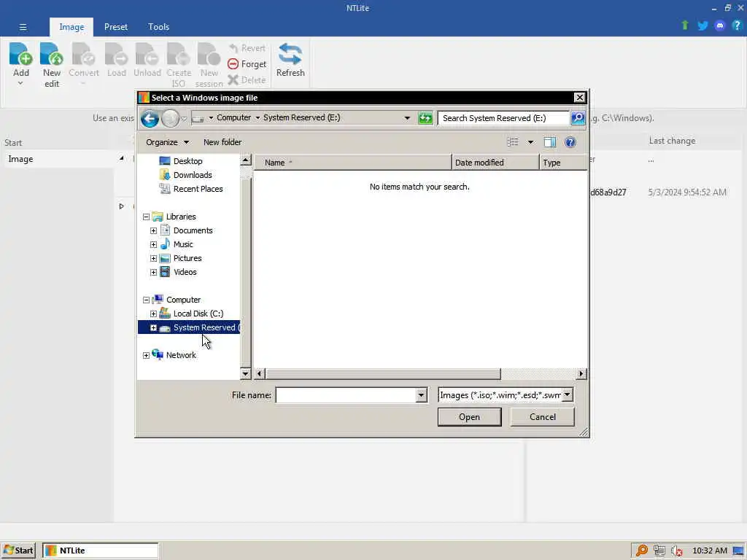Click the Open button
747x560 pixels.
click(469, 416)
